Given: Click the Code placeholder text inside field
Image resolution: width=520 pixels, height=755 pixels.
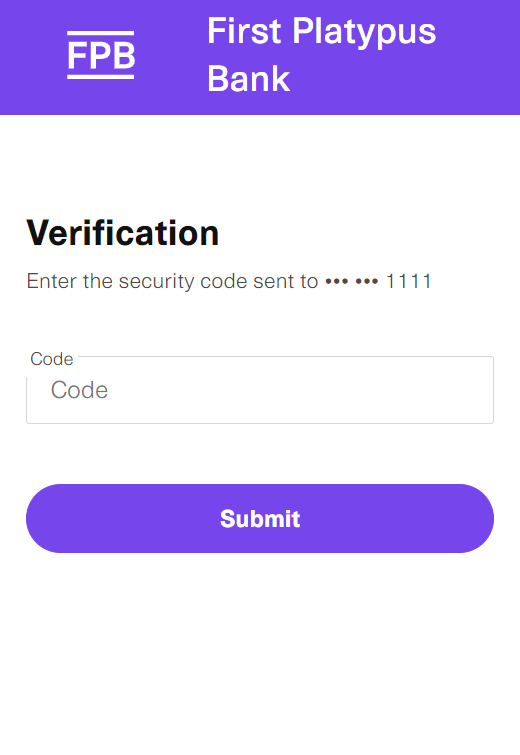Looking at the screenshot, I should [x=79, y=390].
